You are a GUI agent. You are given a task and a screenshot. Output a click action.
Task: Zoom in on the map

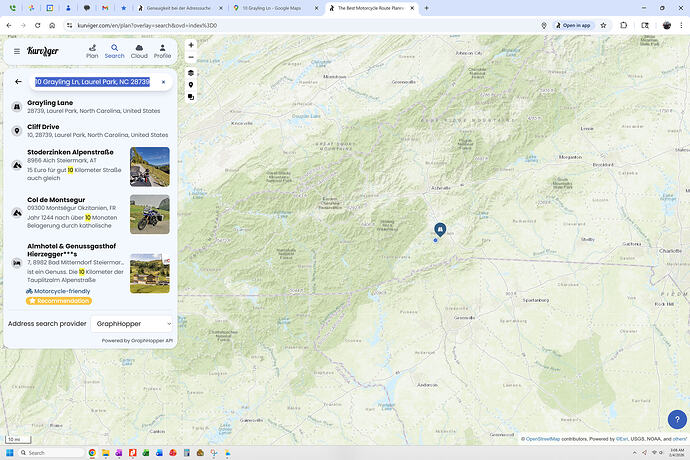pyautogui.click(x=191, y=45)
